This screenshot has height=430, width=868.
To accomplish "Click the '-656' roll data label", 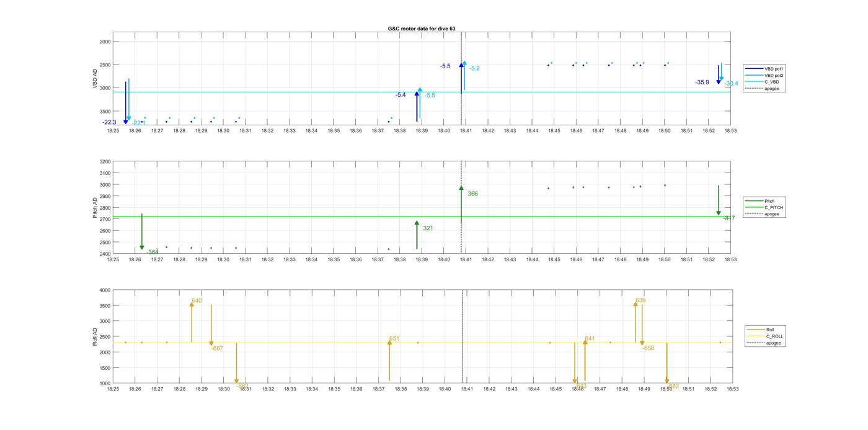I will point(648,349).
